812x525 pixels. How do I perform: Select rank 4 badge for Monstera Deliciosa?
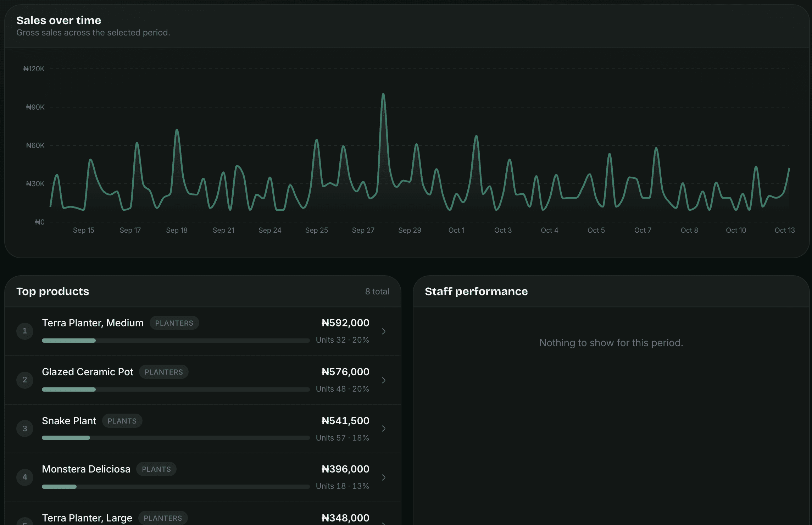point(25,477)
